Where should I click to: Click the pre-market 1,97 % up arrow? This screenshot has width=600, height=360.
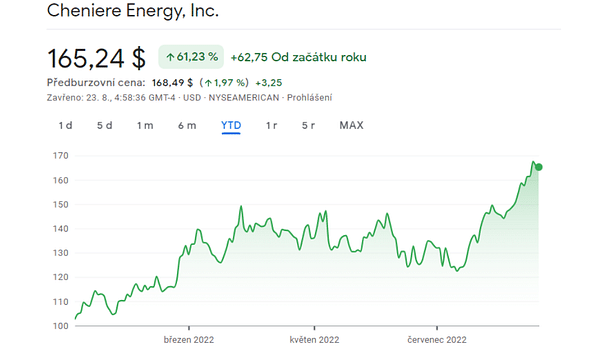point(208,83)
